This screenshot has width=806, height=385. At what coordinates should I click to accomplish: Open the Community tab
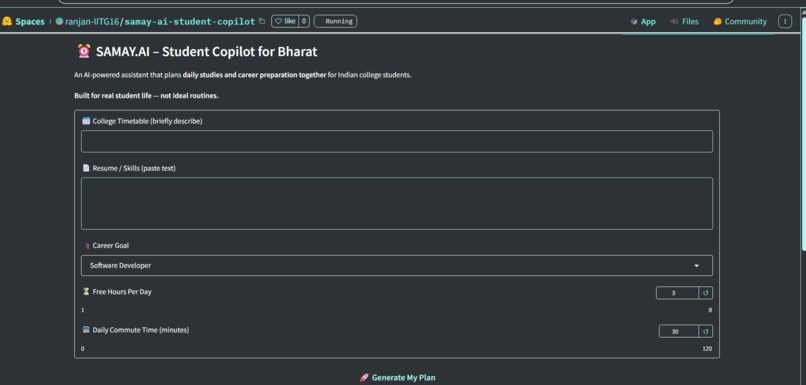coord(740,22)
